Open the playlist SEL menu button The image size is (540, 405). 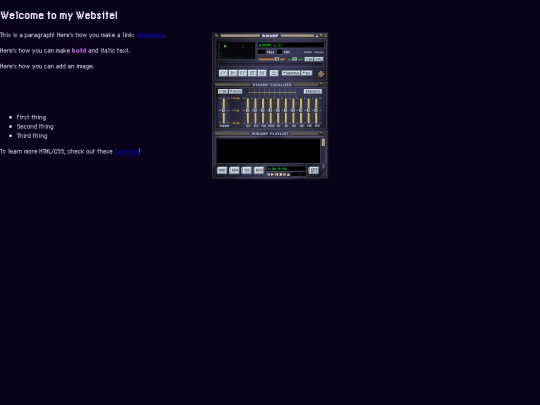click(x=247, y=170)
